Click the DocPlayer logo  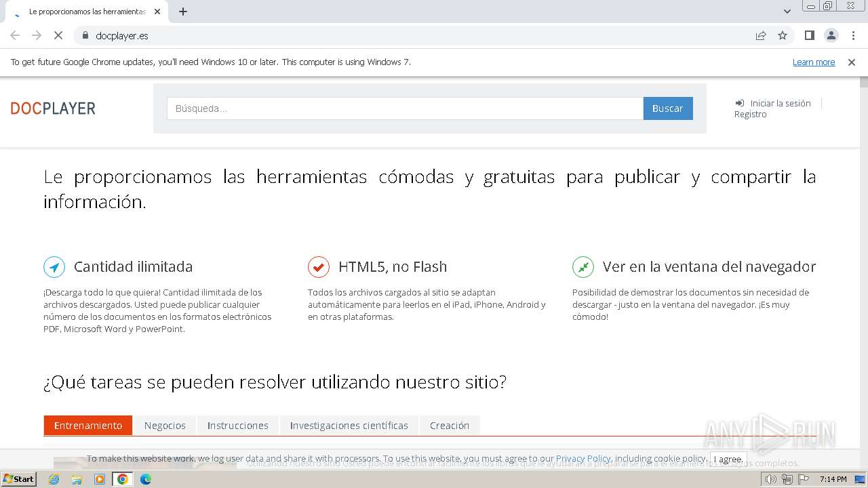tap(53, 108)
